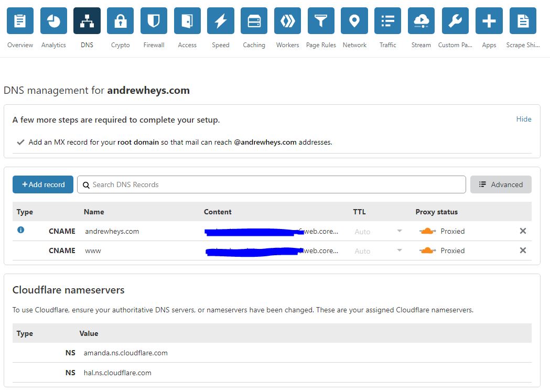Click the andrewheys.com name cell
The image size is (550, 392).
point(112,232)
